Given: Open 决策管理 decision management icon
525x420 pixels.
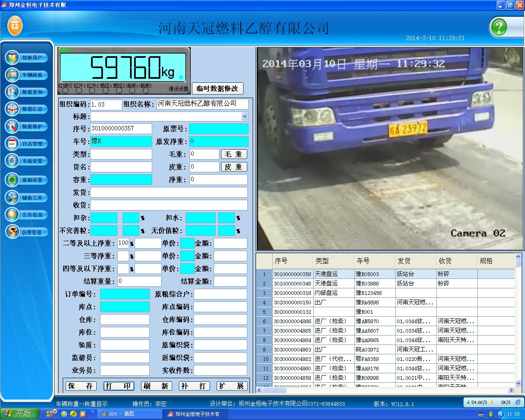Looking at the screenshot, I should pyautogui.click(x=12, y=232).
